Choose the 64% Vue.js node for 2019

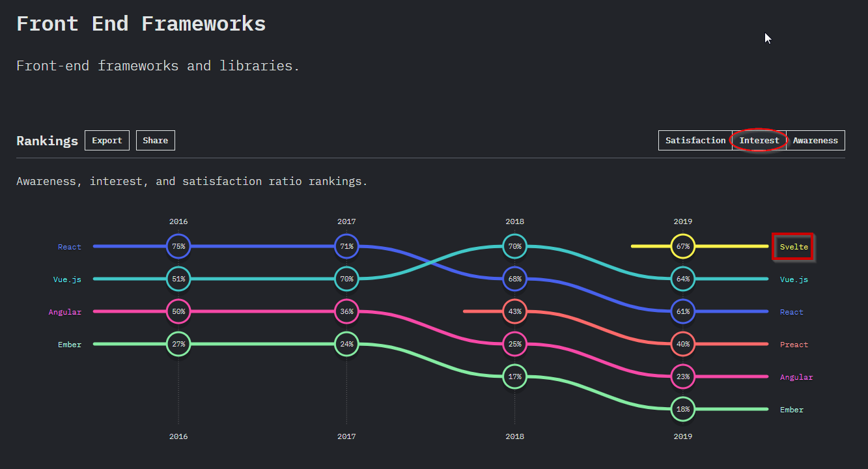coord(682,279)
